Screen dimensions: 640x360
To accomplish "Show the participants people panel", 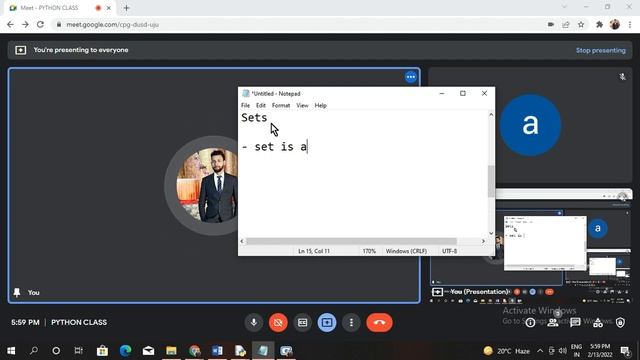I will click(553, 323).
